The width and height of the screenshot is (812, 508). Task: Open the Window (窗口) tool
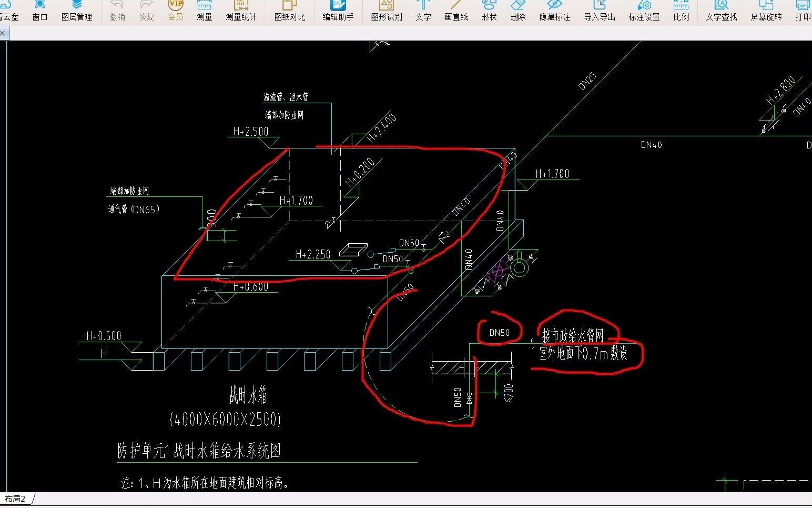coord(40,11)
